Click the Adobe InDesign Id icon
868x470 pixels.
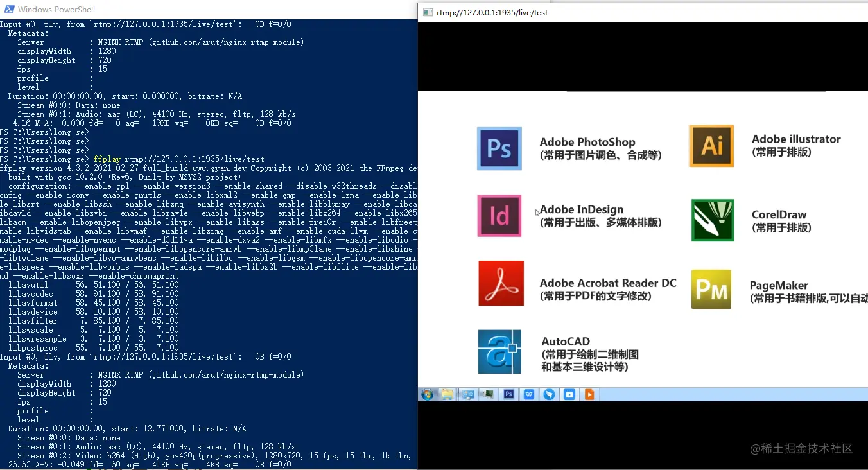coord(499,216)
